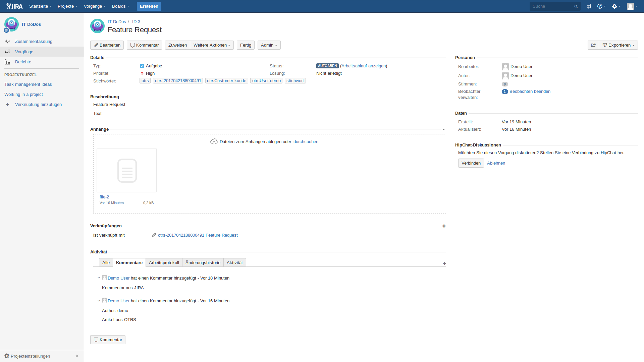
Task: Open the Exportieren dropdown
Action: (619, 45)
